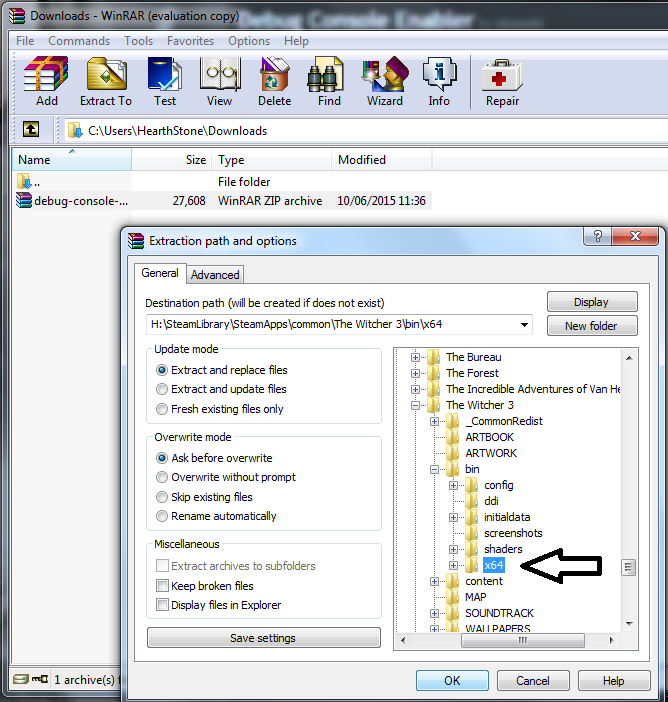This screenshot has width=668, height=702.
Task: Select Overwrite without prompt option
Action: pyautogui.click(x=162, y=477)
